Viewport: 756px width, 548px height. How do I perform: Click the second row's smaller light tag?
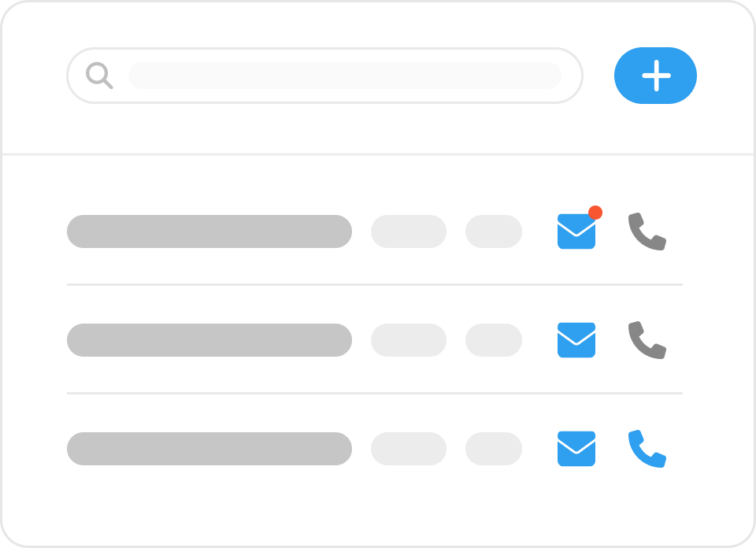pos(493,340)
